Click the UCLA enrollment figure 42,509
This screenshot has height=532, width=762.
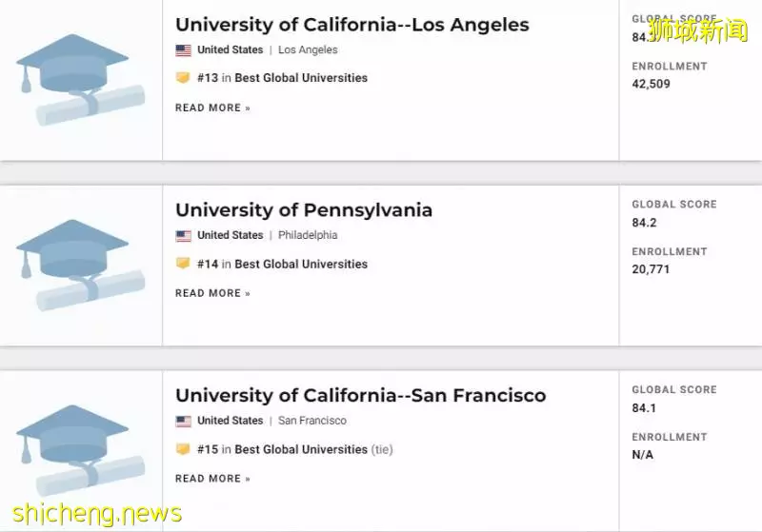(x=651, y=84)
